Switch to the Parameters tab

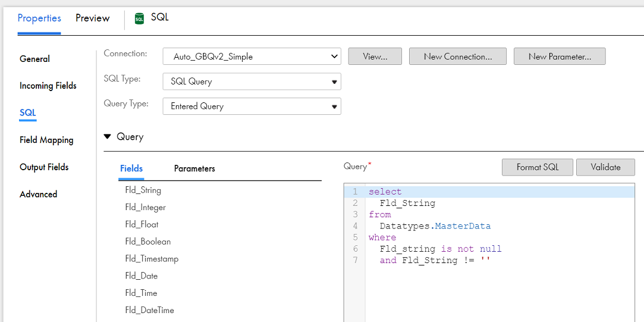(194, 168)
